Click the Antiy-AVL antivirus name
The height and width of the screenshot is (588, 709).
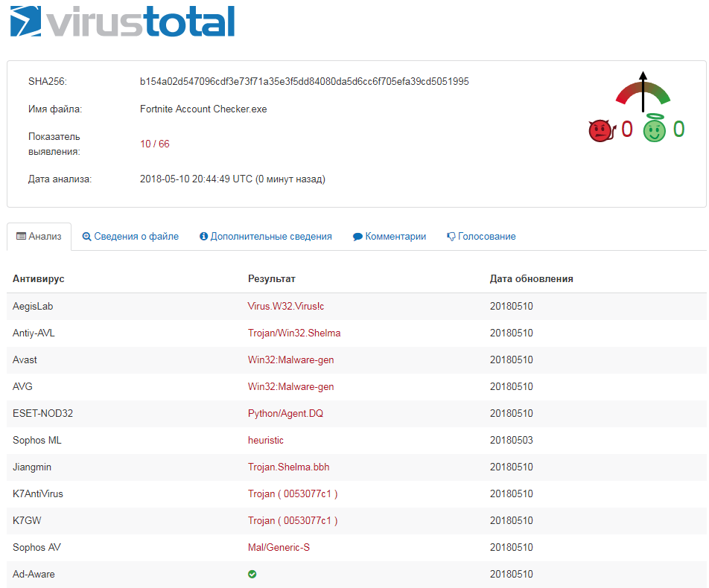coord(34,333)
